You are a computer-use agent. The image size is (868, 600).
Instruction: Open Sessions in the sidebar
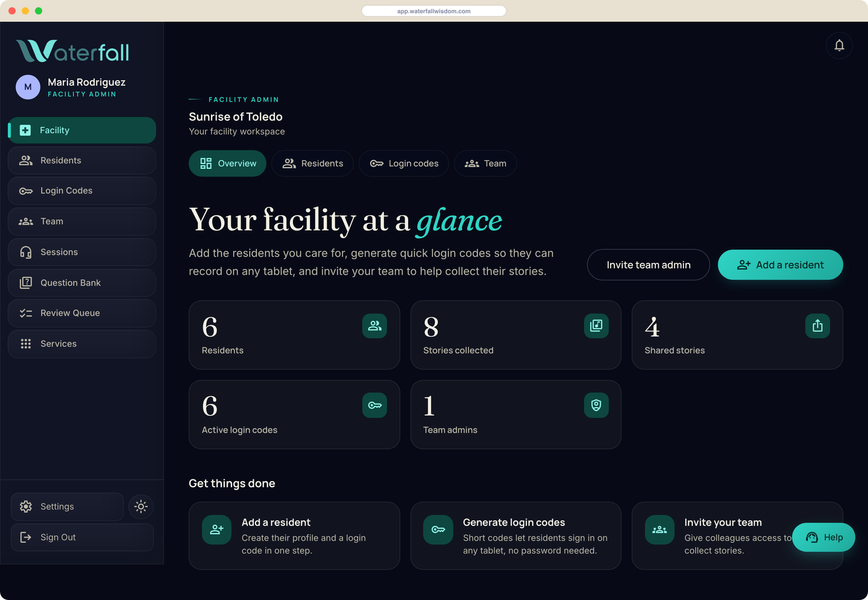pos(82,252)
